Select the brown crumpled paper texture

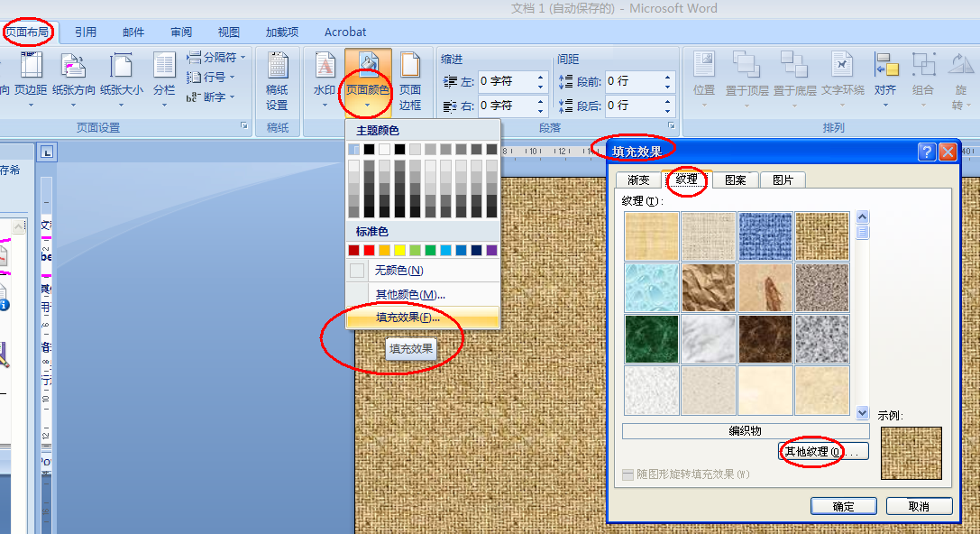pyautogui.click(x=708, y=287)
